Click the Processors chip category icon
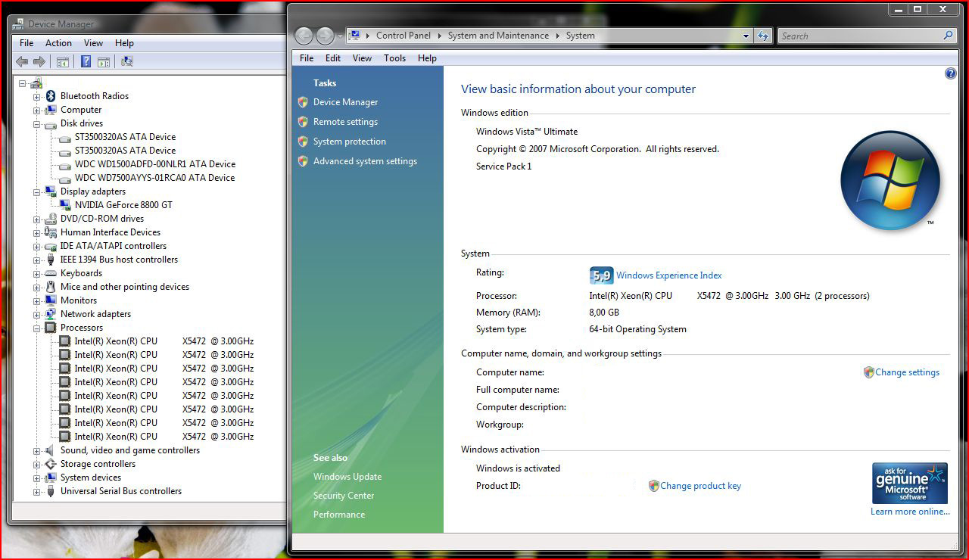The width and height of the screenshot is (969, 560). (51, 328)
